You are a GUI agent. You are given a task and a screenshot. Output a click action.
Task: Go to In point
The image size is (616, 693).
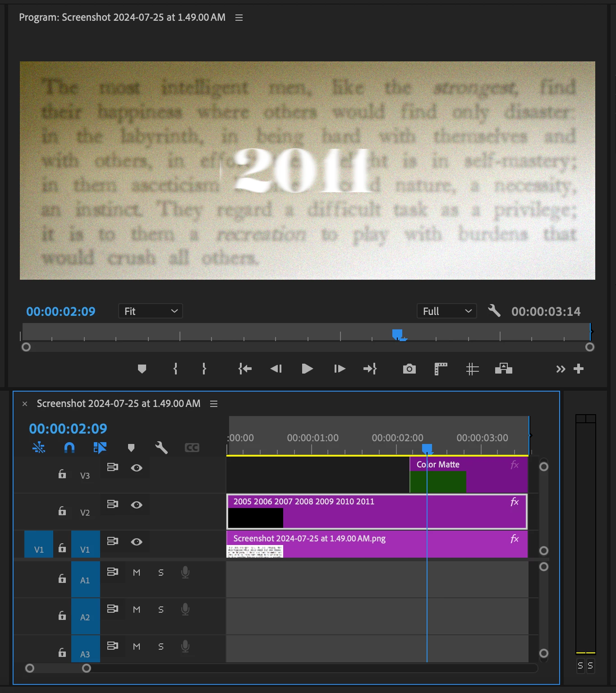point(245,369)
